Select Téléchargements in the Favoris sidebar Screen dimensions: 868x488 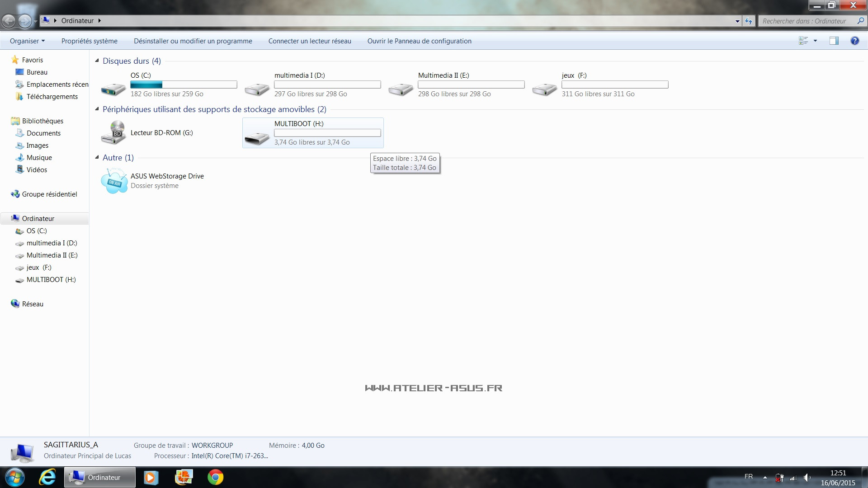pyautogui.click(x=52, y=97)
